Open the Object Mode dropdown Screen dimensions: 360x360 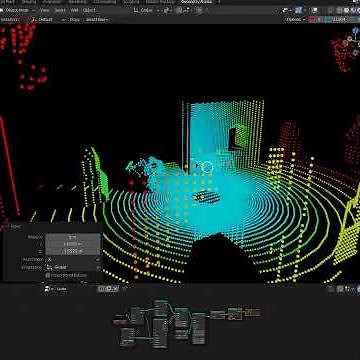[18, 10]
